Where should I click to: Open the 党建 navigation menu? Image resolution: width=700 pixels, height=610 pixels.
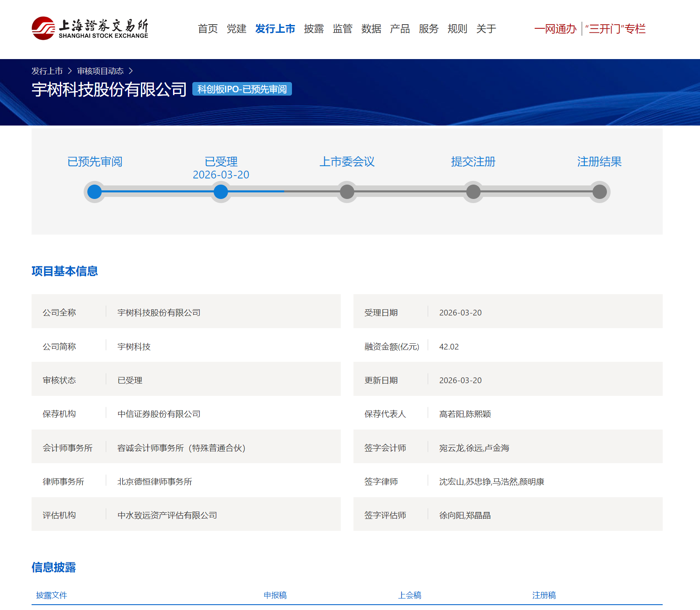click(236, 29)
